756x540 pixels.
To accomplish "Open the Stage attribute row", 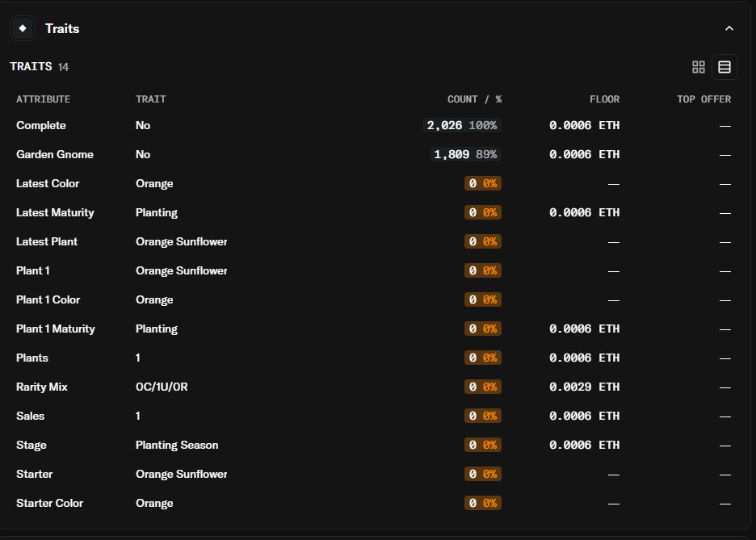I will coord(374,445).
